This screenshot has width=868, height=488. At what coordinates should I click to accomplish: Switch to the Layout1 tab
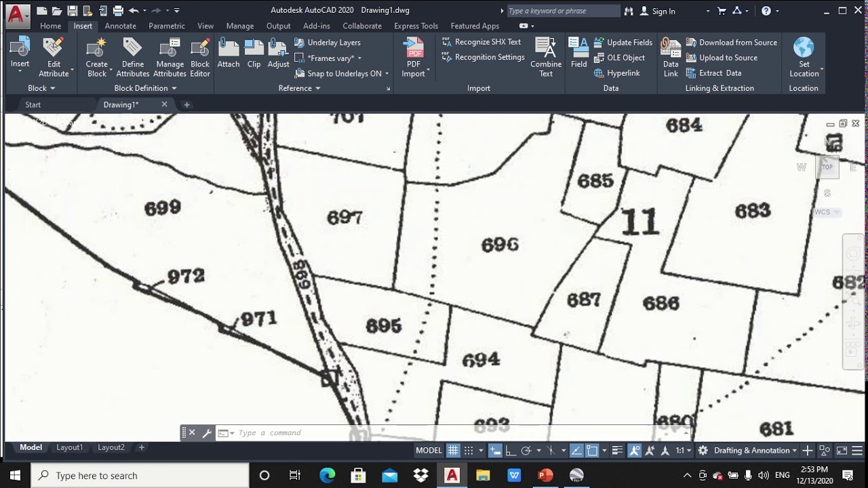[69, 447]
